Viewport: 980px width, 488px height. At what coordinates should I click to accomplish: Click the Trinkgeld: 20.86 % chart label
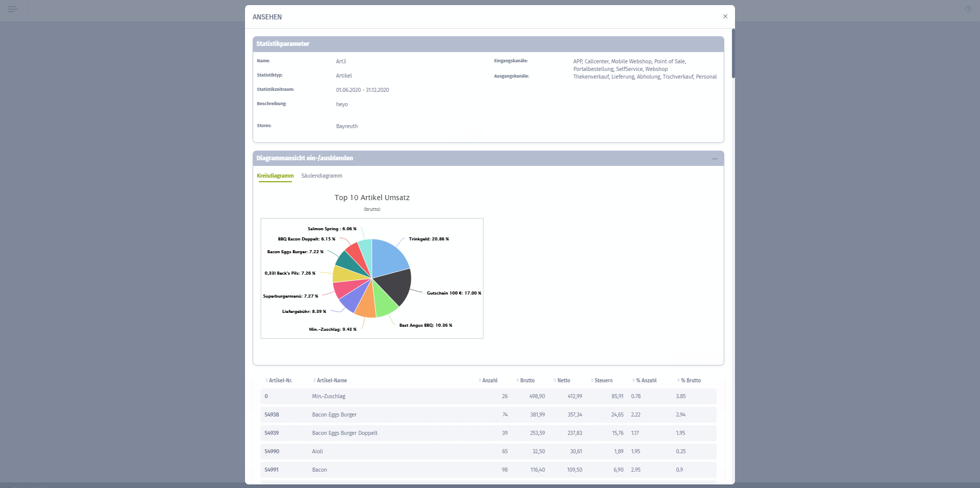(429, 239)
